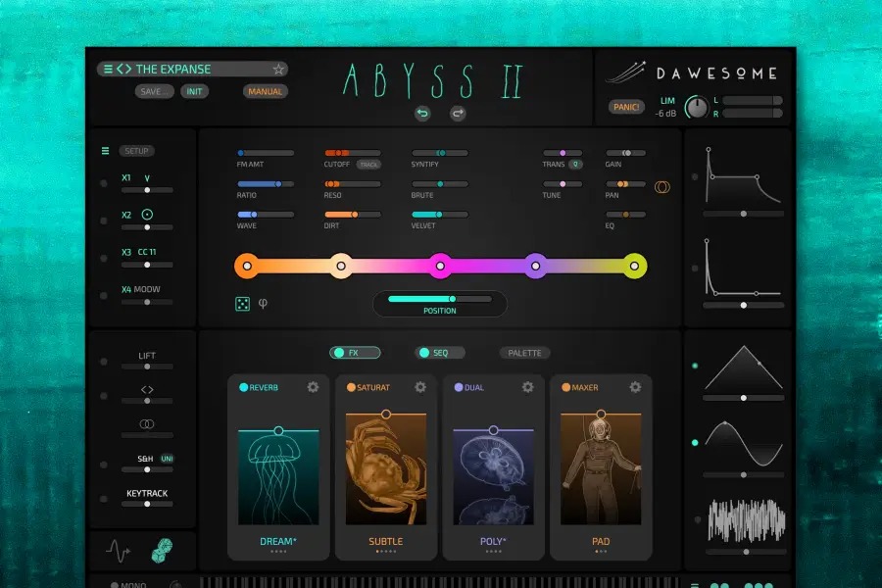The width and height of the screenshot is (882, 588).
Task: Click the PANIC! button
Action: point(626,107)
